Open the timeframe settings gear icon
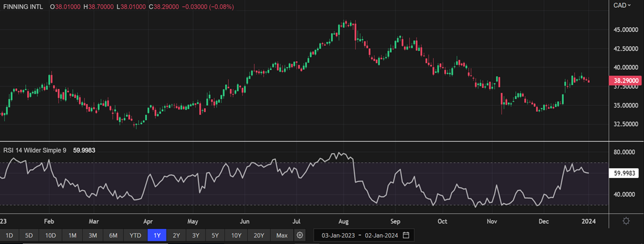 pos(300,236)
